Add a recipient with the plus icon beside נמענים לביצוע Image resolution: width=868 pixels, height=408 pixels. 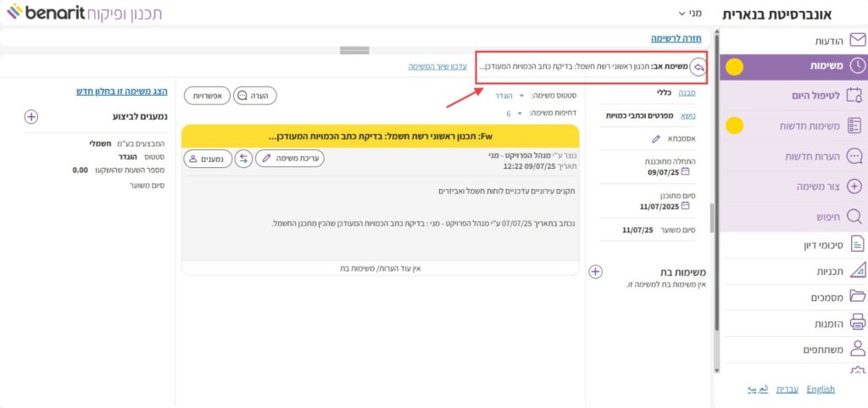click(x=31, y=116)
